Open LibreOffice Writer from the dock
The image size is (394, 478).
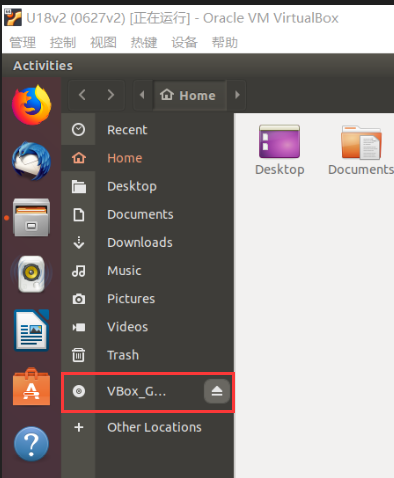(32, 330)
